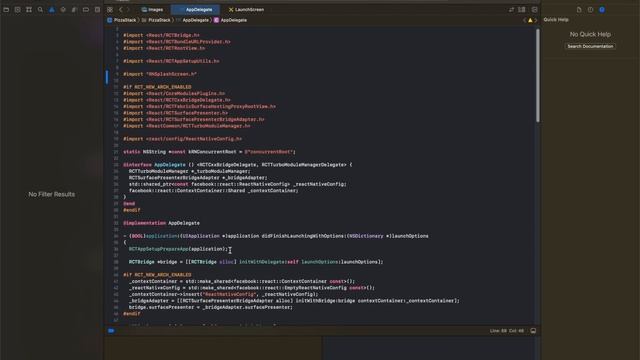Image resolution: width=640 pixels, height=360 pixels.
Task: Click the RCTTurboModuleManager.h import line
Action: 187,126
